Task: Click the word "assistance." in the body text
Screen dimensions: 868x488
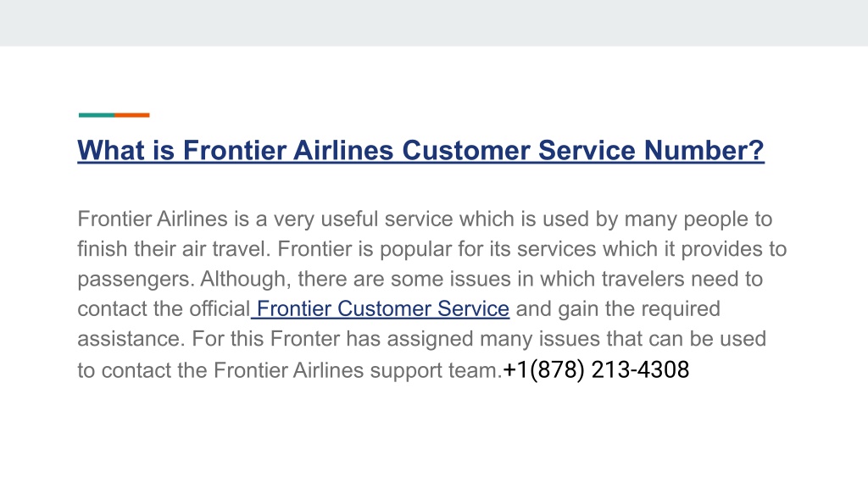Action: tap(131, 339)
